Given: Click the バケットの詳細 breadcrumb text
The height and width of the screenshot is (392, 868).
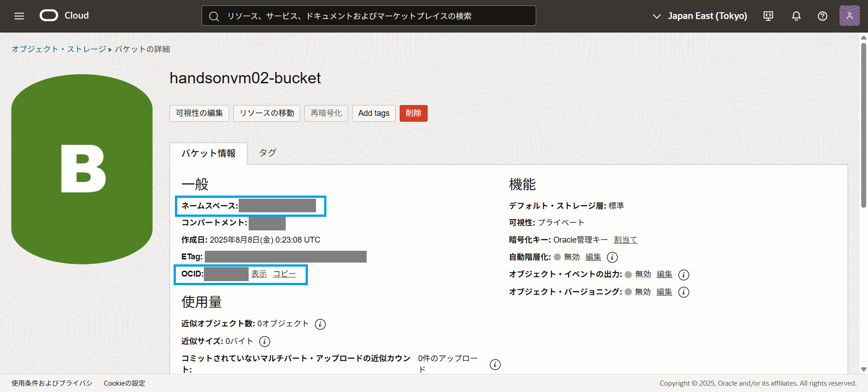Looking at the screenshot, I should click(x=142, y=49).
